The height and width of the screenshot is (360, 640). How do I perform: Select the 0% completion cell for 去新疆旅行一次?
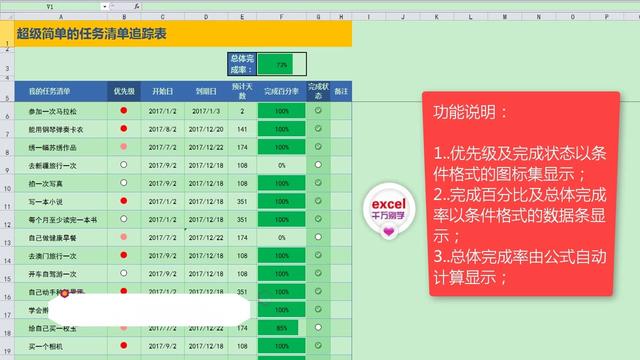pyautogui.click(x=282, y=165)
